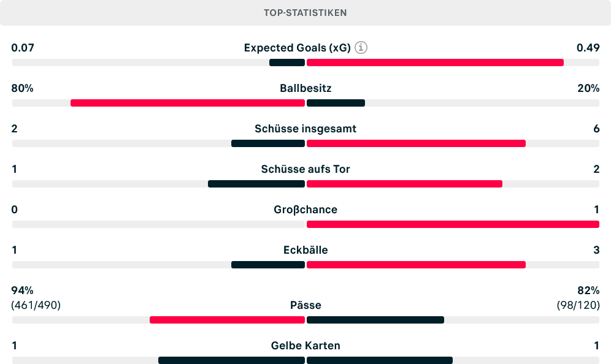Screen dimensions: 611x364
Task: Click the dark 20% Ballbesitz bar
Action: 336,103
